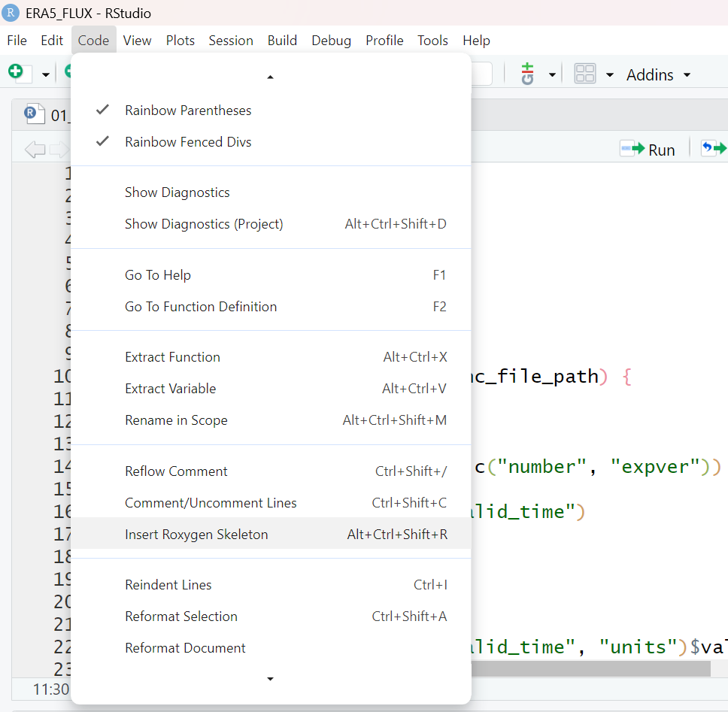Viewport: 728px width, 712px height.
Task: Choose Go To Function Definition
Action: click(x=271, y=307)
